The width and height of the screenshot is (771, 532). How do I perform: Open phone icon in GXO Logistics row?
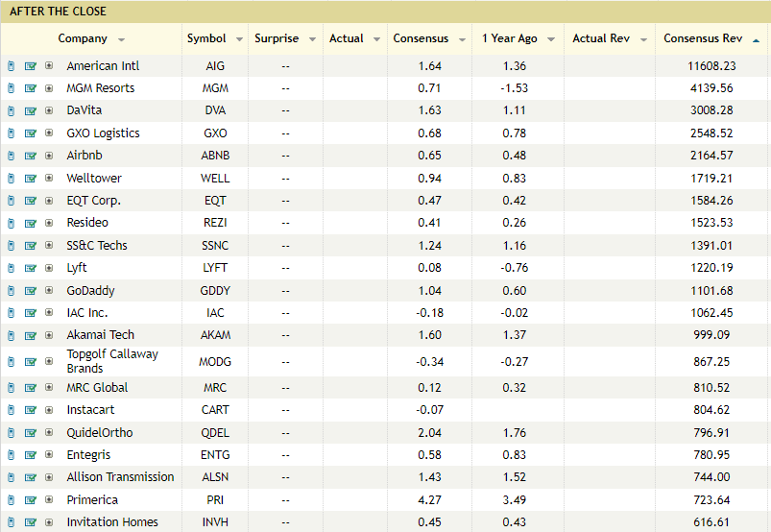coord(12,133)
